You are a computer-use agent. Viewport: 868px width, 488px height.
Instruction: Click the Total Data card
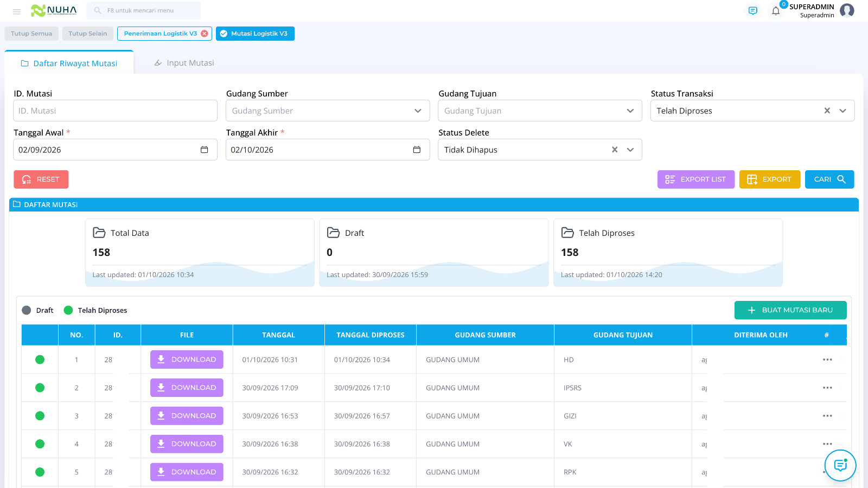click(x=200, y=253)
